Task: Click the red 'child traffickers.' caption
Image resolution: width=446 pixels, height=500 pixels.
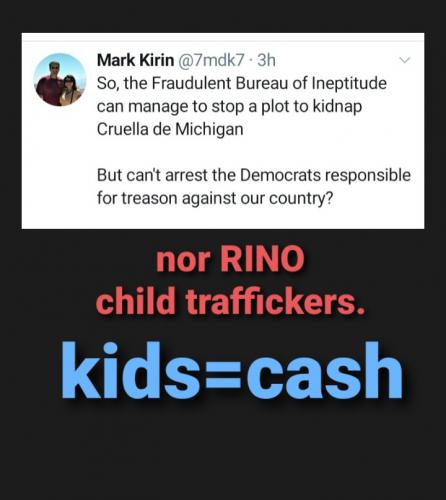Action: coord(230,301)
